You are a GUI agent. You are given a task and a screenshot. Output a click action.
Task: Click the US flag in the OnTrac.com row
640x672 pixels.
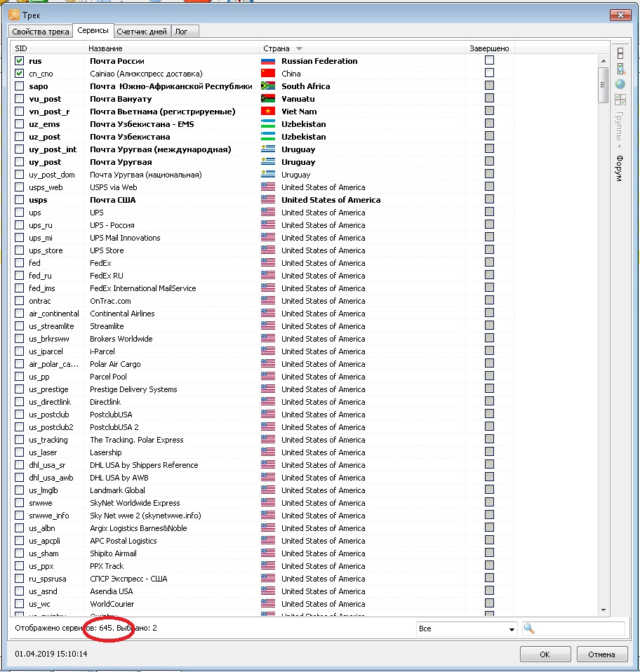pyautogui.click(x=268, y=301)
